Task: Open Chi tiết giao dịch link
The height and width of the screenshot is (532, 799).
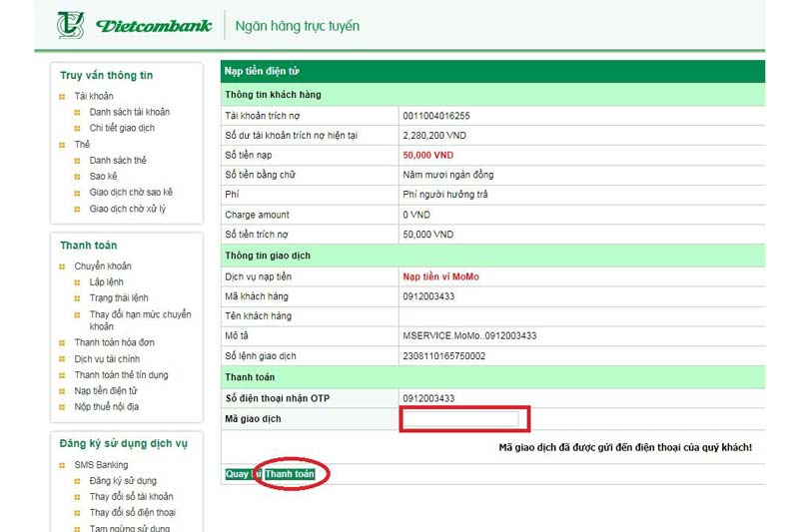Action: 122,128
